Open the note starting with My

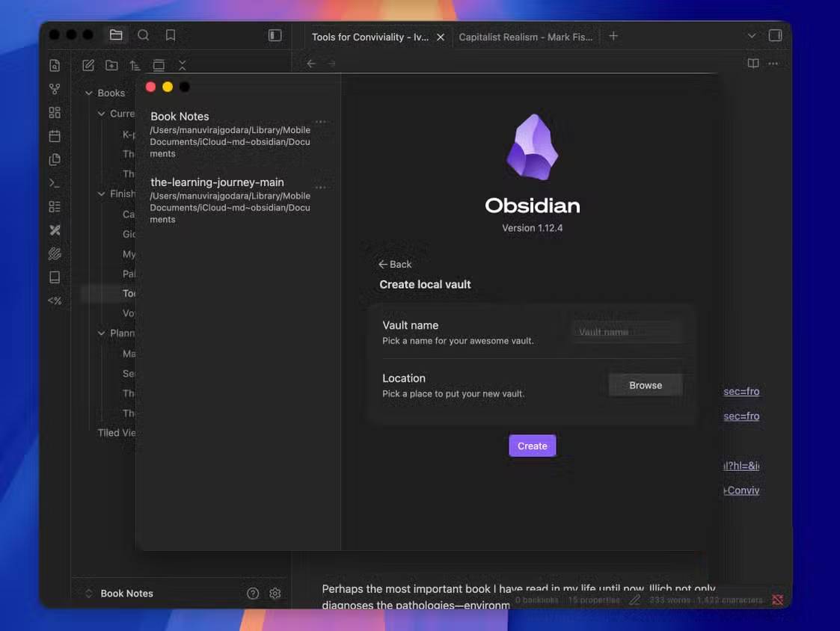click(129, 254)
